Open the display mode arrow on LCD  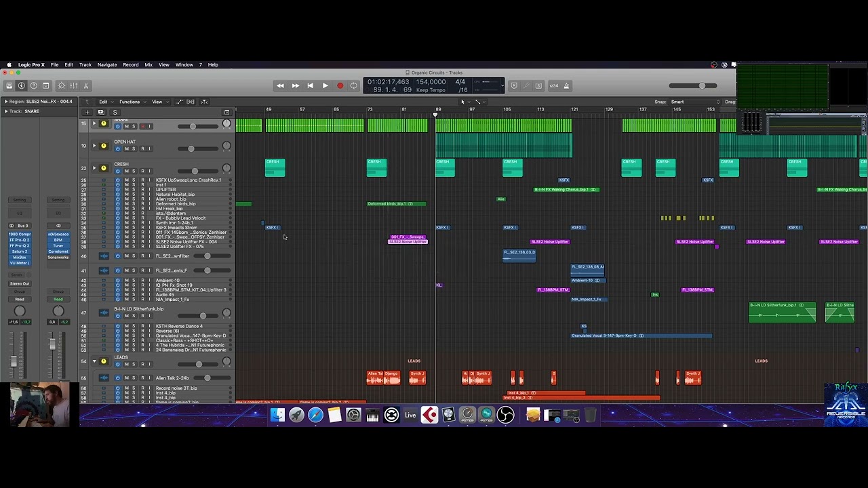pos(502,85)
